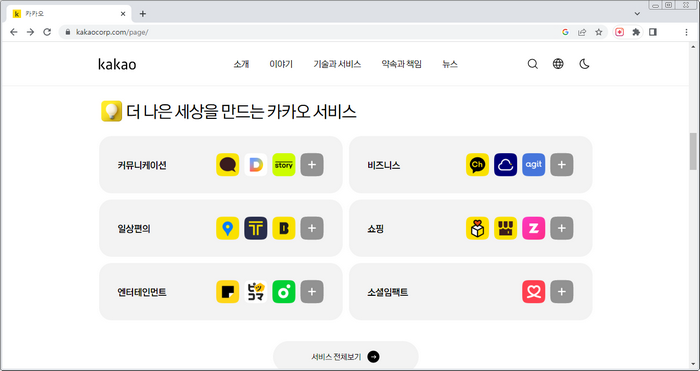Open the 이야기 navigation menu

[x=281, y=64]
